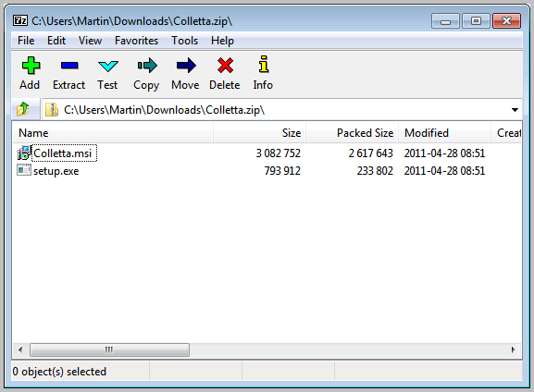Open the Favorites menu

click(136, 41)
